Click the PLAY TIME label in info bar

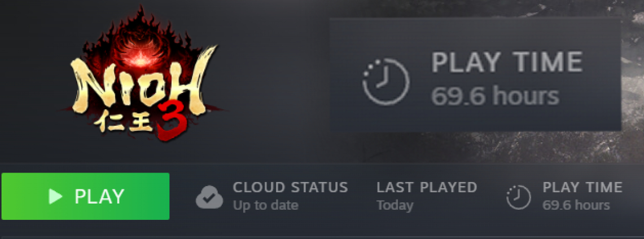(x=582, y=187)
